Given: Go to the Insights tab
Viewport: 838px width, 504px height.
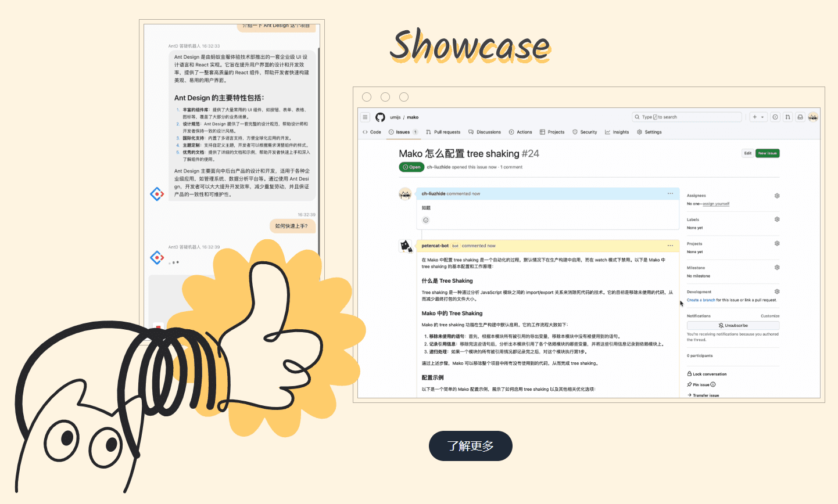Looking at the screenshot, I should [617, 132].
